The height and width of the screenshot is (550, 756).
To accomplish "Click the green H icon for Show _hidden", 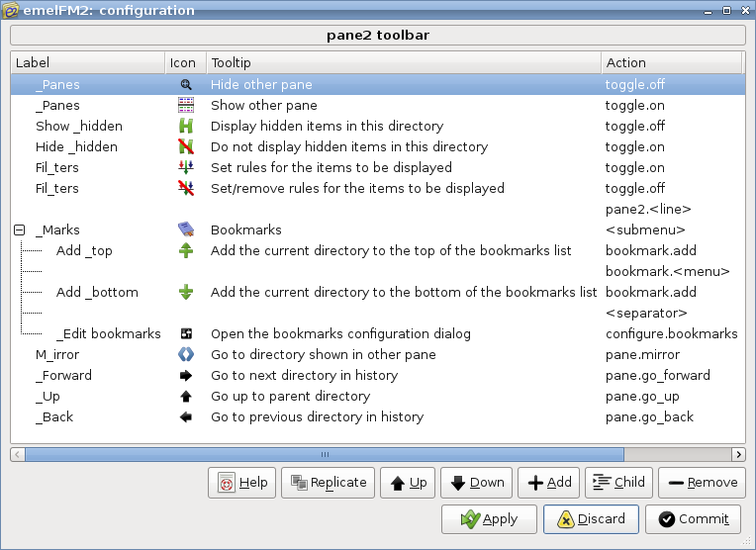I will point(186,127).
